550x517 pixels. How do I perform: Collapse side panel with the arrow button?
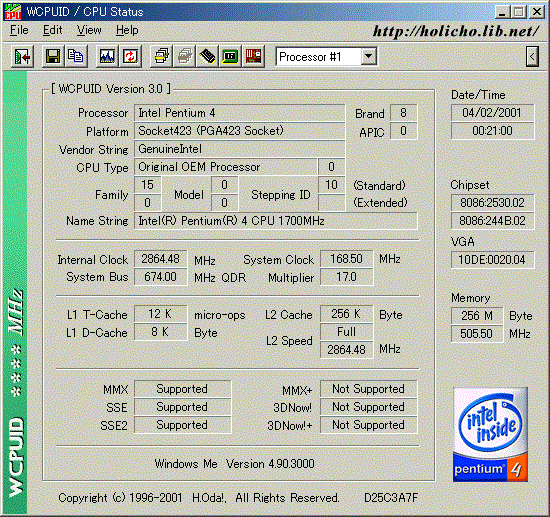532,56
